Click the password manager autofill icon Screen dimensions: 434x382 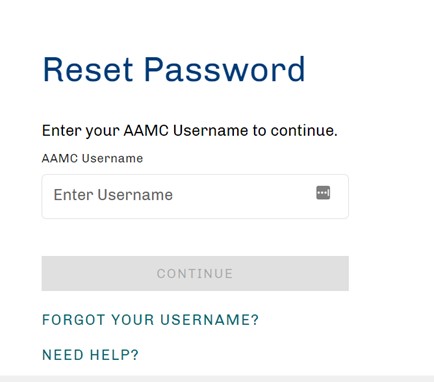tap(323, 193)
